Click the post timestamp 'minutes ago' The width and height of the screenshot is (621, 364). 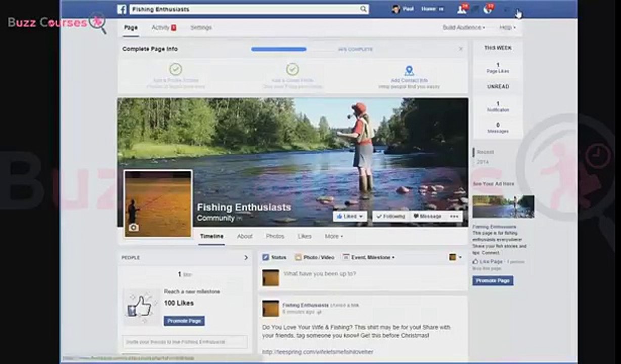(x=298, y=312)
